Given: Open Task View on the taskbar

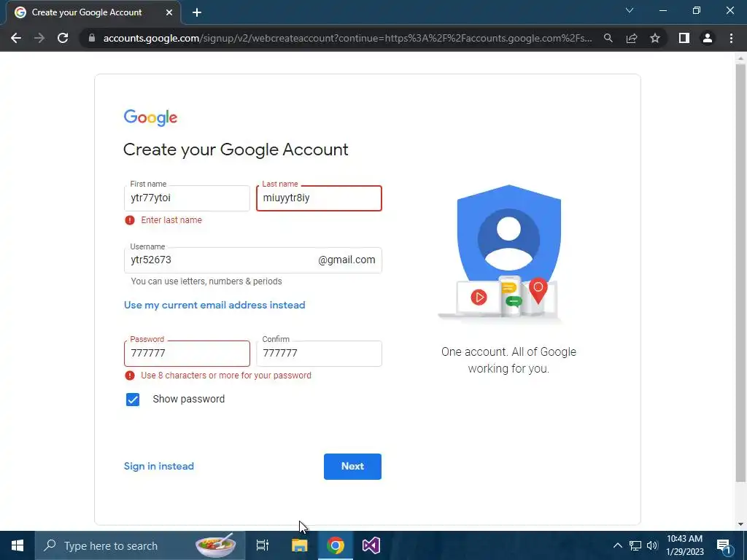Looking at the screenshot, I should 263,545.
